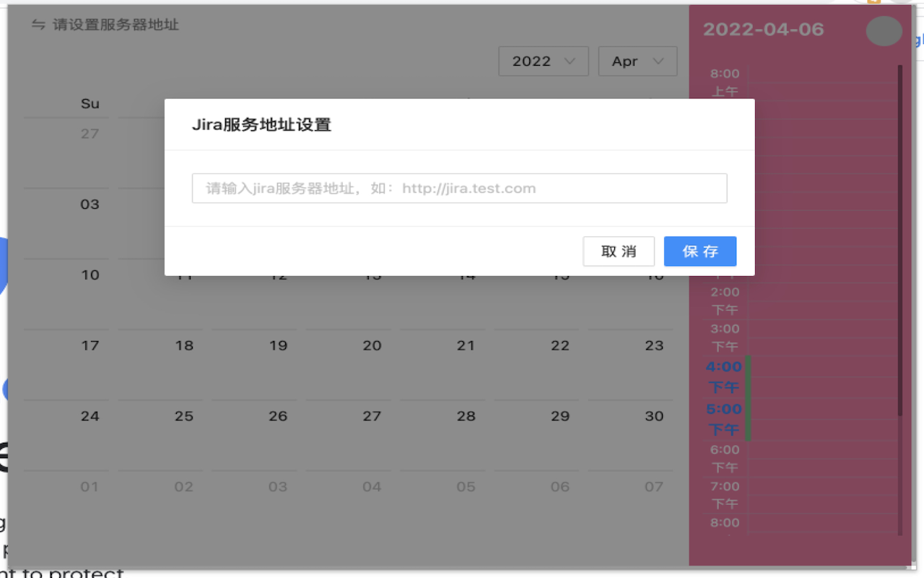Select greyed-out 02 of next month
924x578 pixels.
183,487
